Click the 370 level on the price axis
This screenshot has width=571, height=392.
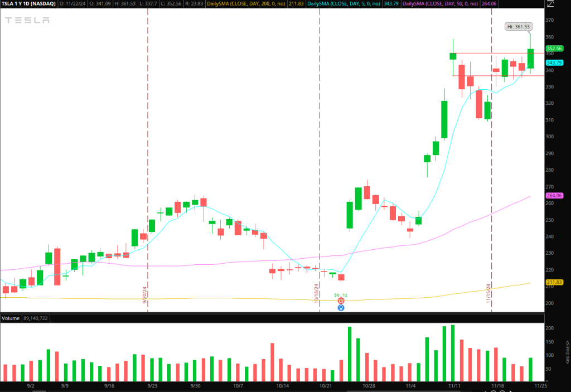(549, 20)
